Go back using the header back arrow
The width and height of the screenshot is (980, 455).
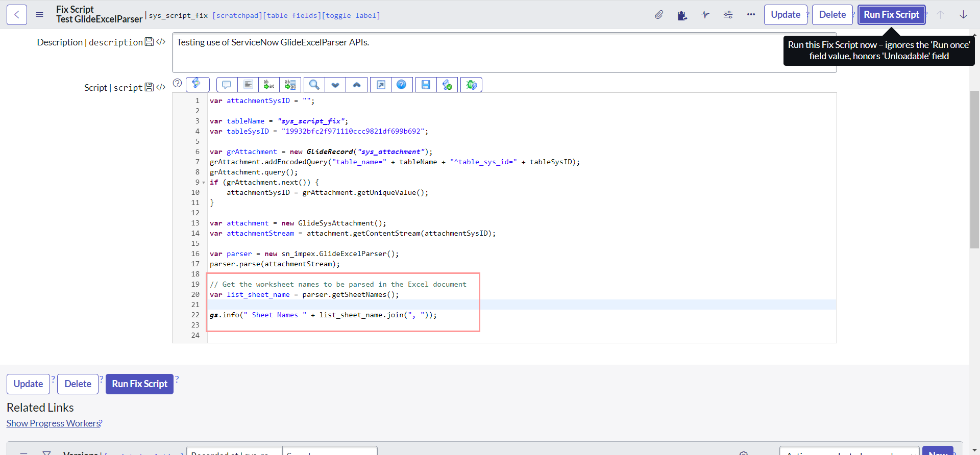click(17, 15)
